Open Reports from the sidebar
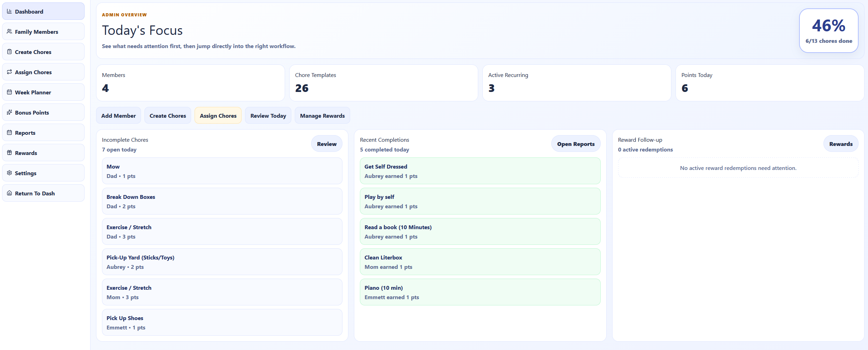The height and width of the screenshot is (350, 868). [x=43, y=133]
